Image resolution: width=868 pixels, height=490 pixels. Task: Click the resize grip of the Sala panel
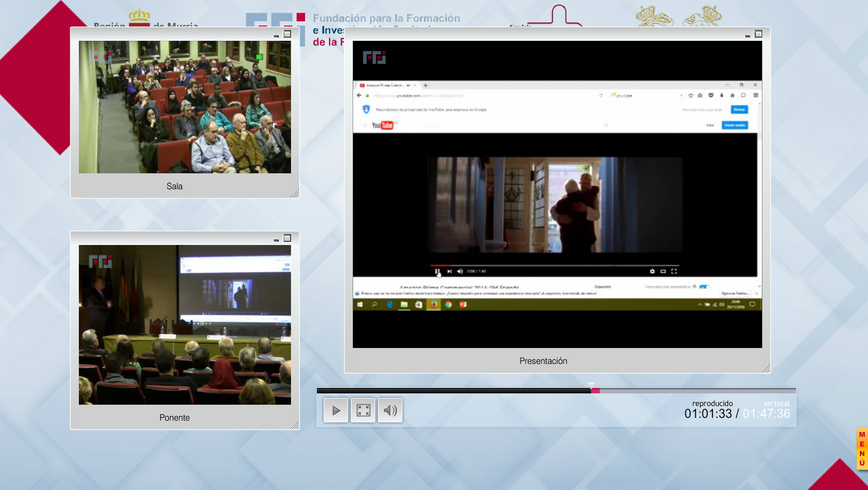point(295,194)
